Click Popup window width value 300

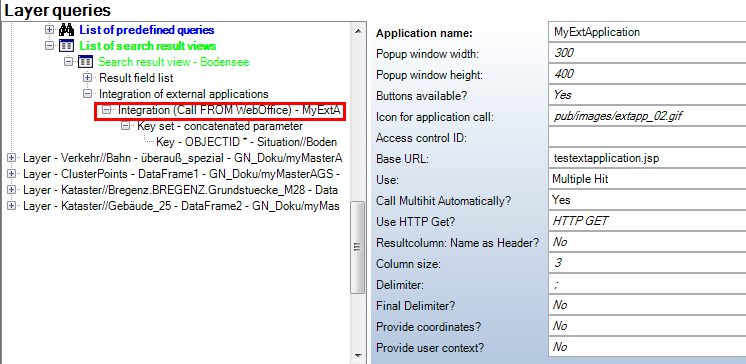pos(647,53)
